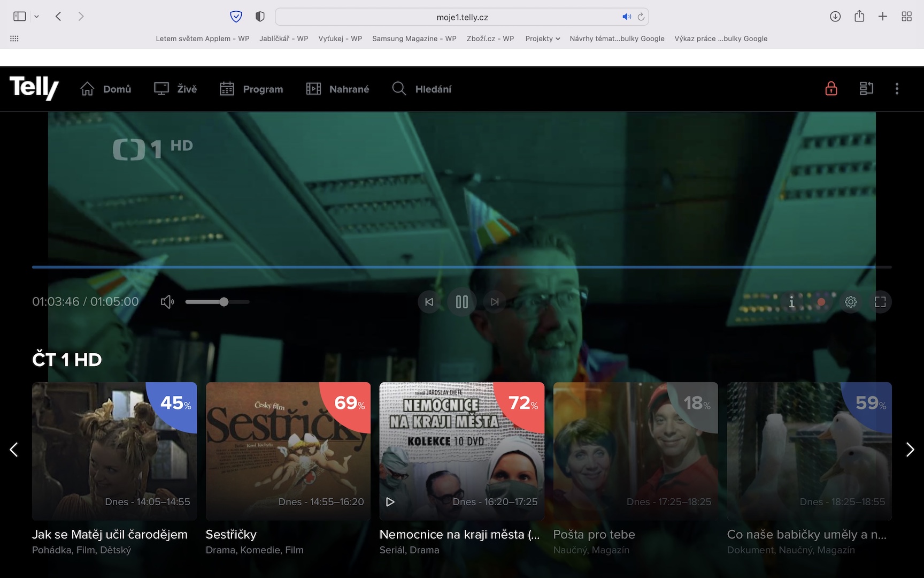The height and width of the screenshot is (578, 924).
Task: Select Co naše babičky uměly thumbnail
Action: pos(810,451)
